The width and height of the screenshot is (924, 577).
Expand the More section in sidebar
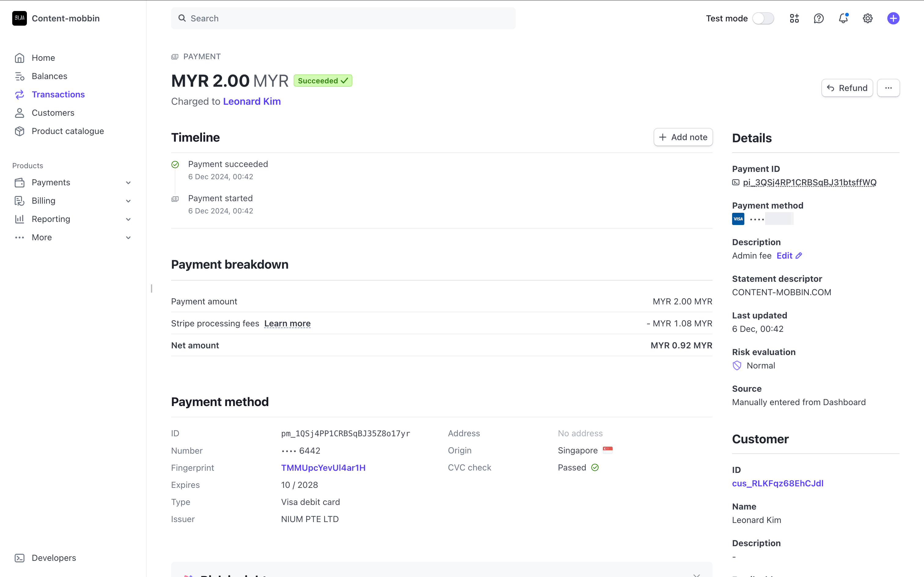[x=128, y=238]
